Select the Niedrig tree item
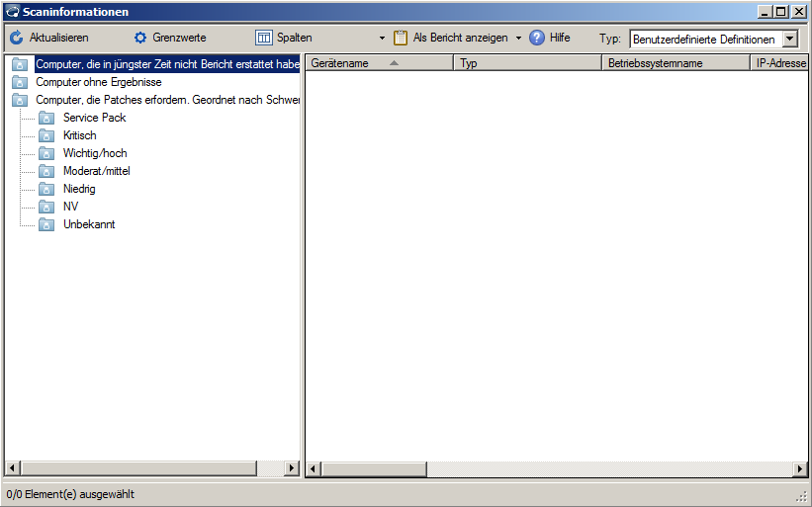Image resolution: width=812 pixels, height=507 pixels. 79,189
